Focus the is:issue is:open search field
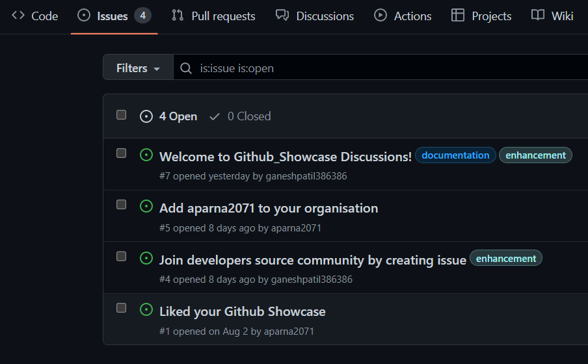This screenshot has width=588, height=364. point(381,68)
